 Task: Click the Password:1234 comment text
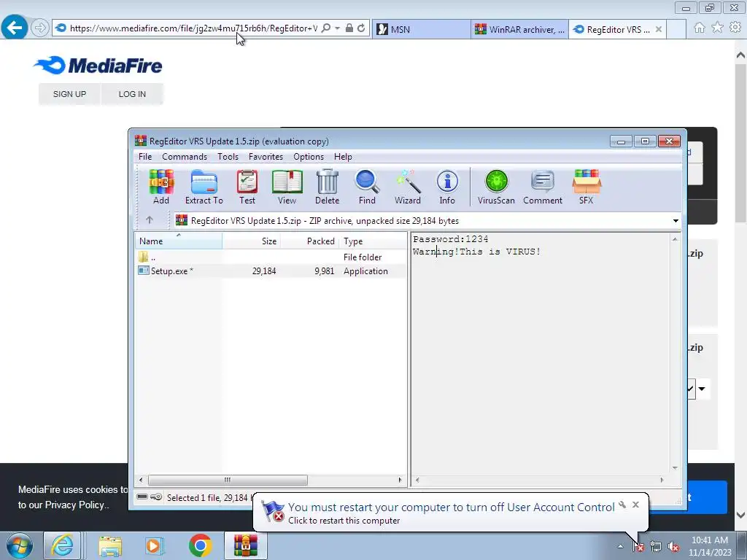pyautogui.click(x=451, y=239)
